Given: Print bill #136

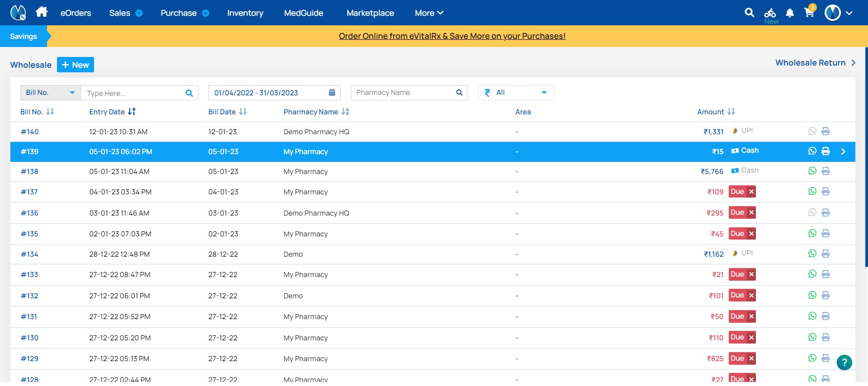Looking at the screenshot, I should pos(826,212).
